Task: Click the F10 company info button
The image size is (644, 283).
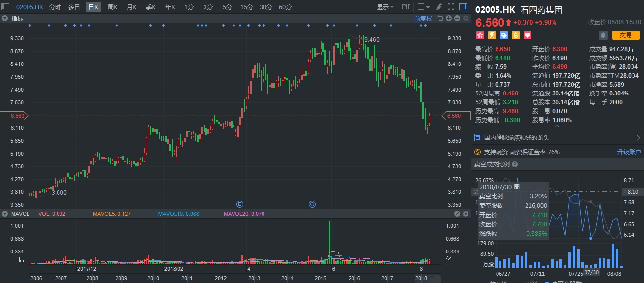Action: [x=406, y=7]
